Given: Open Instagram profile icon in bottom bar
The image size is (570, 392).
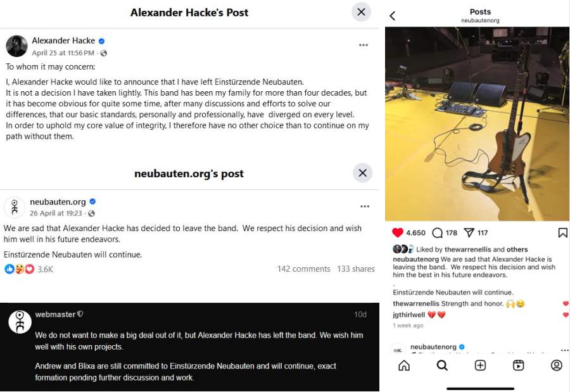Looking at the screenshot, I should coord(557,365).
